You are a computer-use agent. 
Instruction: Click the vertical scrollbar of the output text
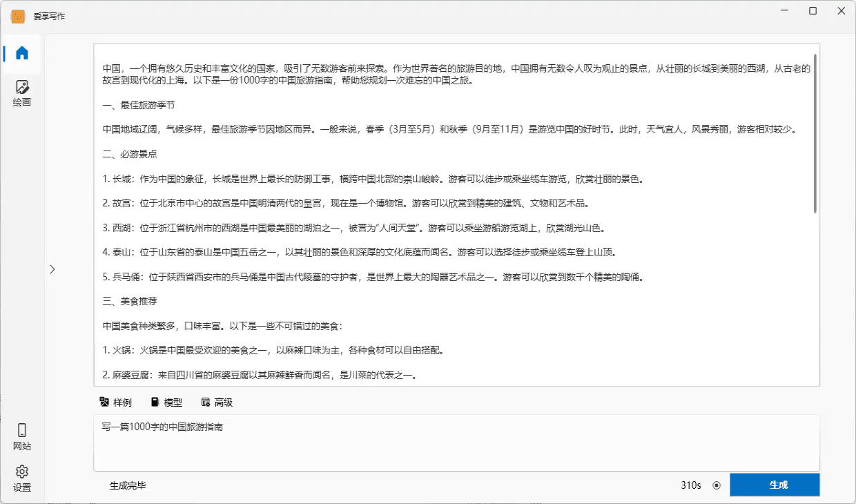(815, 133)
